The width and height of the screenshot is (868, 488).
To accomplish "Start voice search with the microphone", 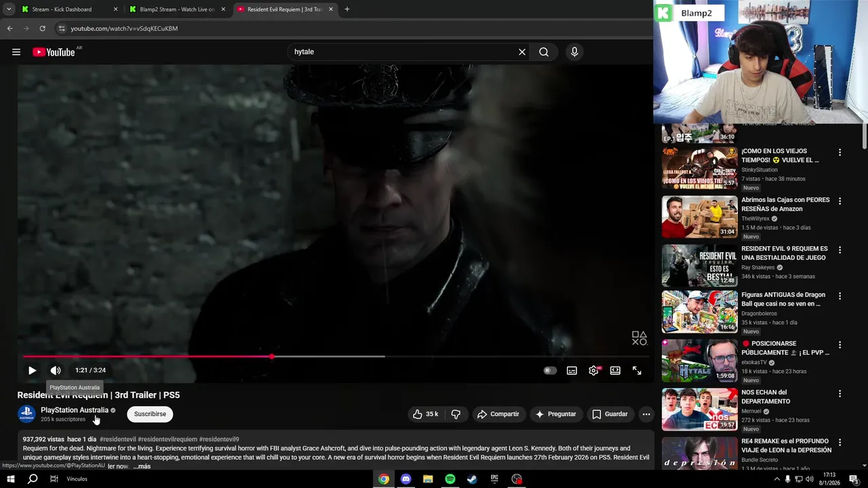I will [574, 52].
